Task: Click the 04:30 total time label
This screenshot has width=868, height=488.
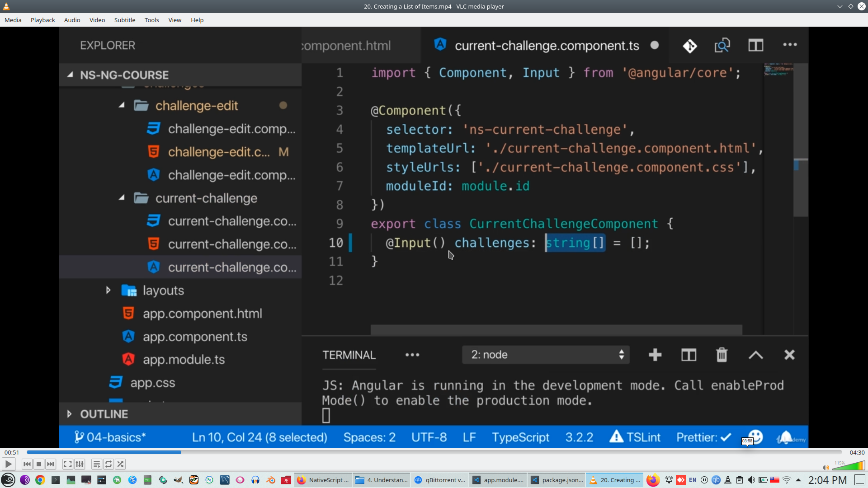Action: point(857,452)
